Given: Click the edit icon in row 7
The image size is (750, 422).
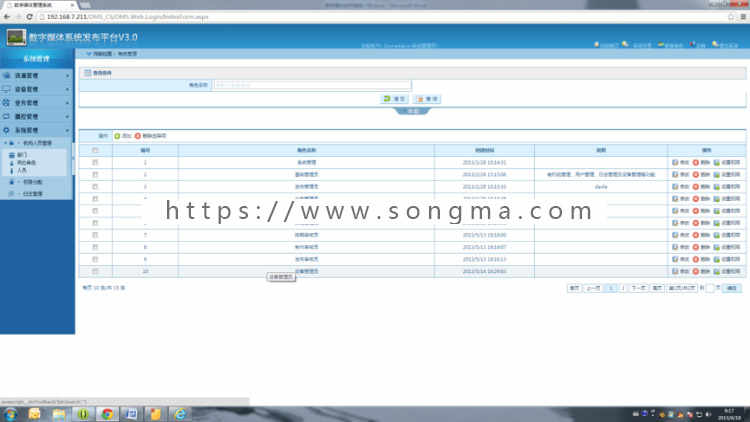Looking at the screenshot, I should click(675, 235).
